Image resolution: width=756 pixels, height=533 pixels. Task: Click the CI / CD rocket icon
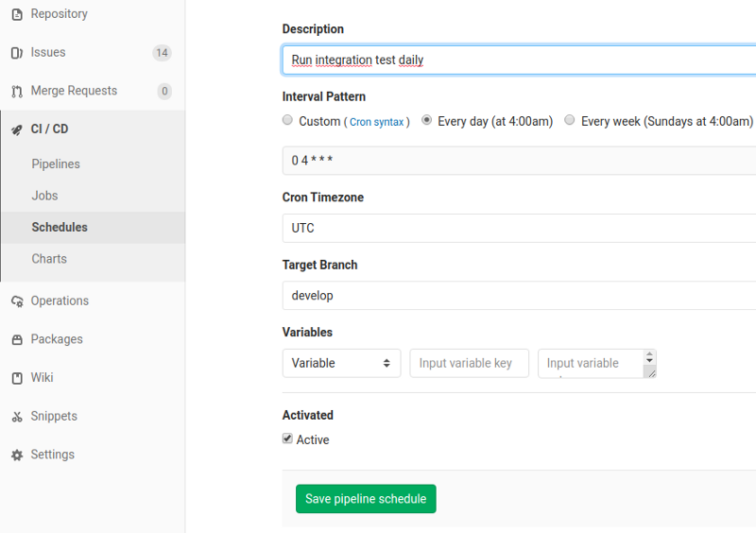click(x=16, y=129)
